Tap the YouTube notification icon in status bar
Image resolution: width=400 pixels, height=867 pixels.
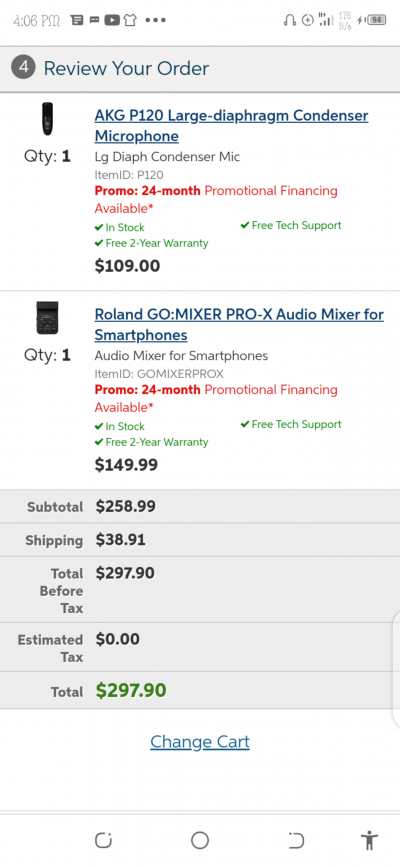112,20
